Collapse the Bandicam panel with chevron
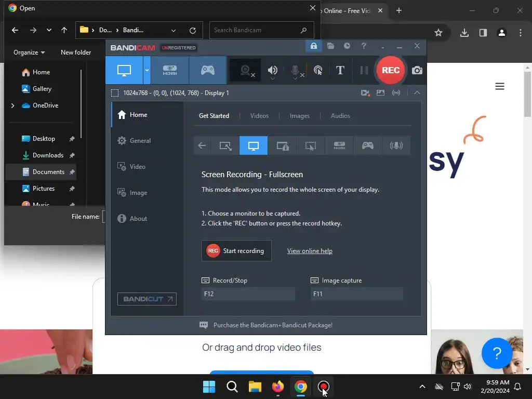The height and width of the screenshot is (399, 532). click(417, 92)
